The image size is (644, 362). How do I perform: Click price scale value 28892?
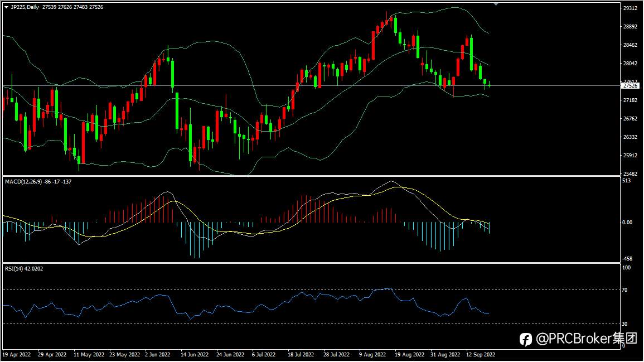tap(630, 27)
